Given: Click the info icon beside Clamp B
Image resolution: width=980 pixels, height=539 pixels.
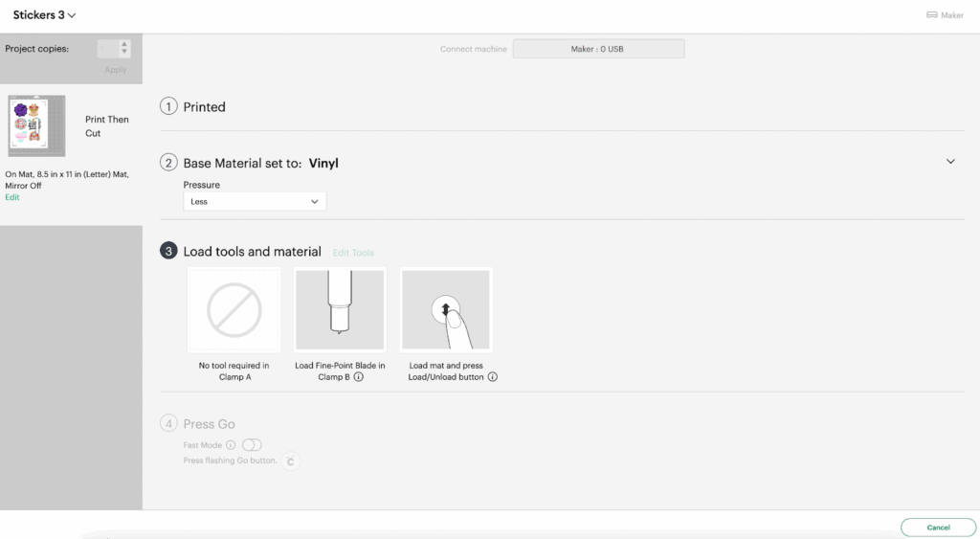Looking at the screenshot, I should coord(359,377).
